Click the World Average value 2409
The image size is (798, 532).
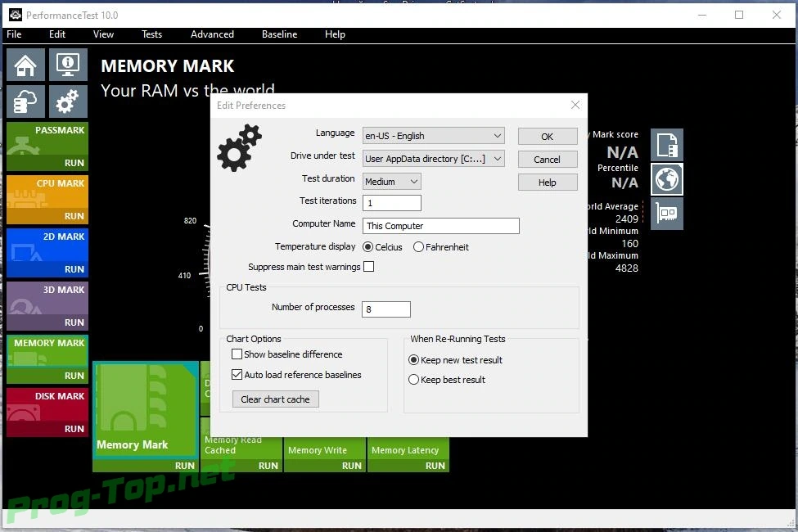[626, 219]
